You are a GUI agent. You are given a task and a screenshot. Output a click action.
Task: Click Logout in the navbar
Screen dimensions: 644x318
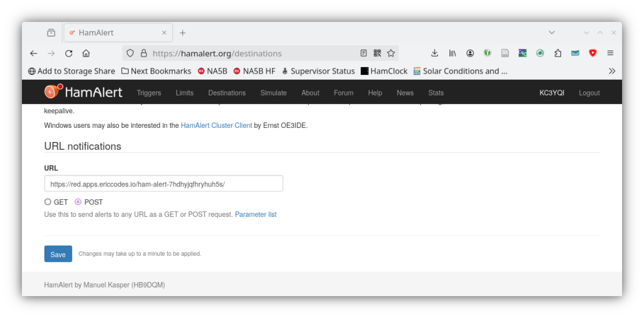pyautogui.click(x=589, y=93)
